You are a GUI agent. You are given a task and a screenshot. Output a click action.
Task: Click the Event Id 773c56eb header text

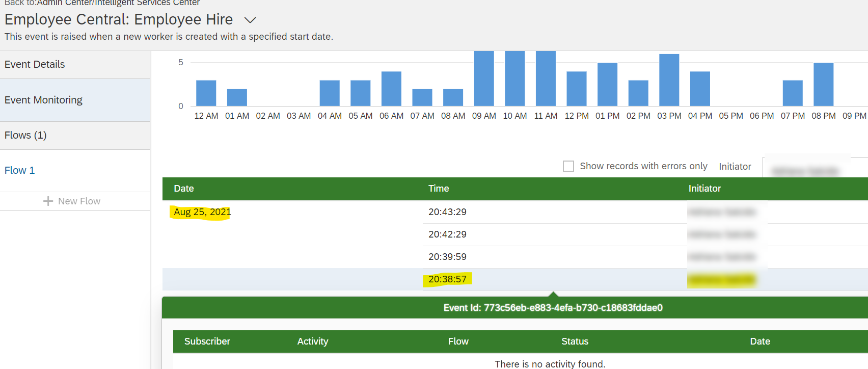click(553, 308)
